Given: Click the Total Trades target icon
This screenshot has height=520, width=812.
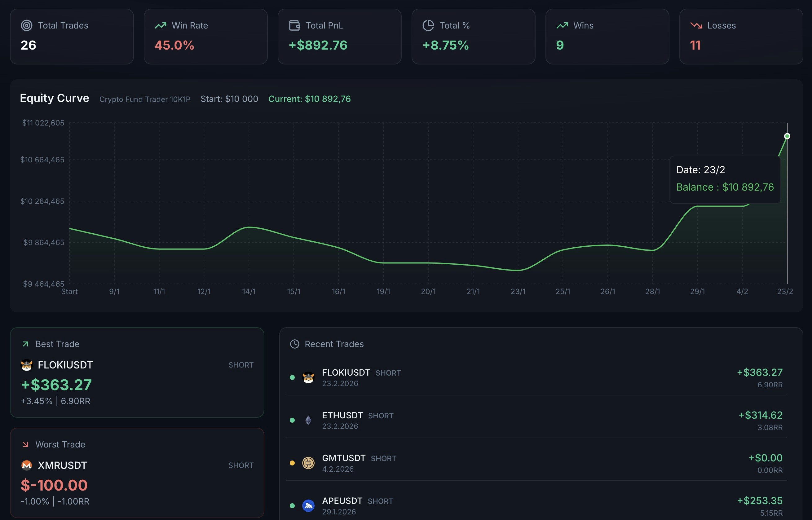Looking at the screenshot, I should [27, 25].
